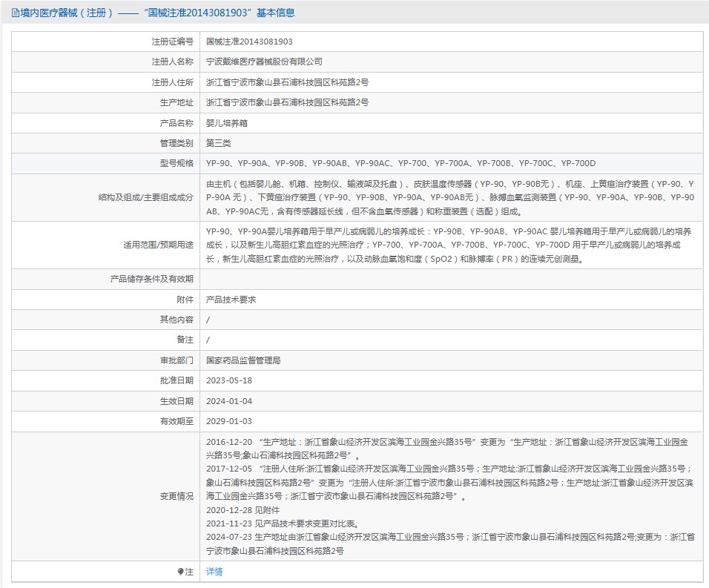Click the approval authority 国家药品监督管理局
Viewport: 709px width, 588px height.
(243, 360)
